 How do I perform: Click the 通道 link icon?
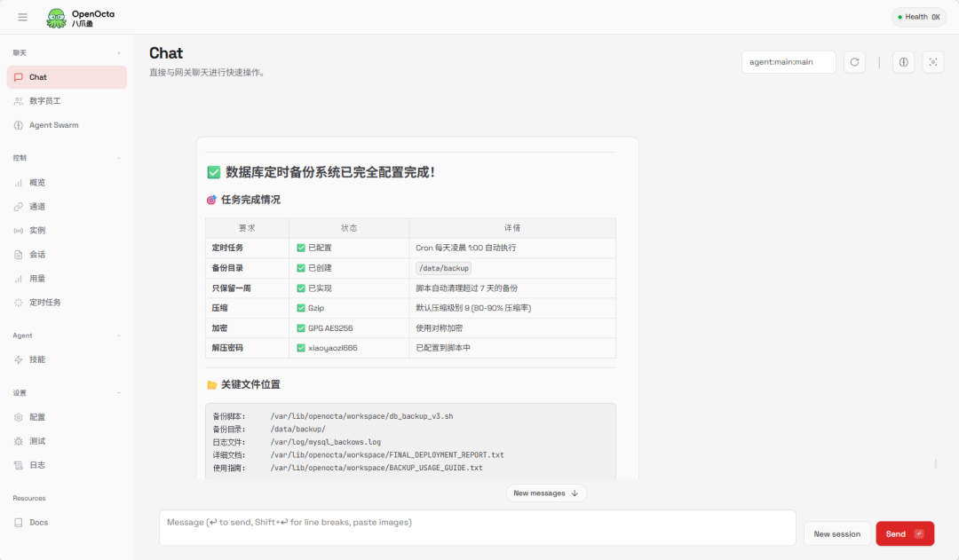coord(19,206)
